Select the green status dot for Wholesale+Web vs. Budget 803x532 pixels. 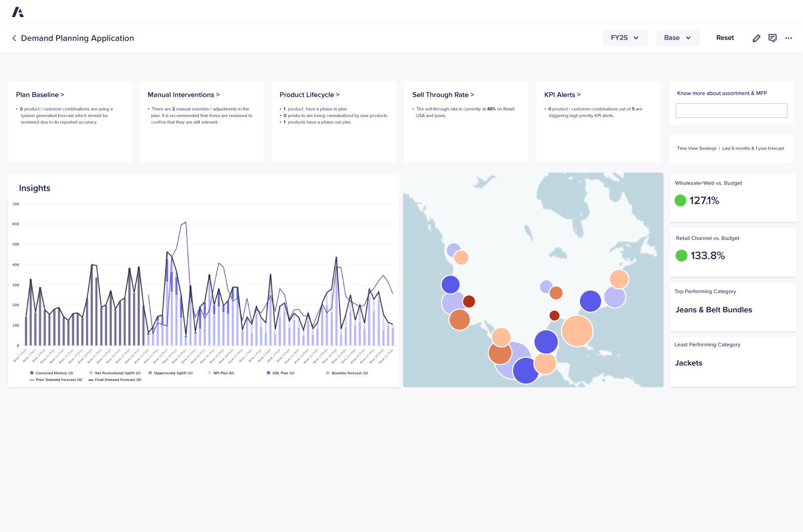pos(681,200)
